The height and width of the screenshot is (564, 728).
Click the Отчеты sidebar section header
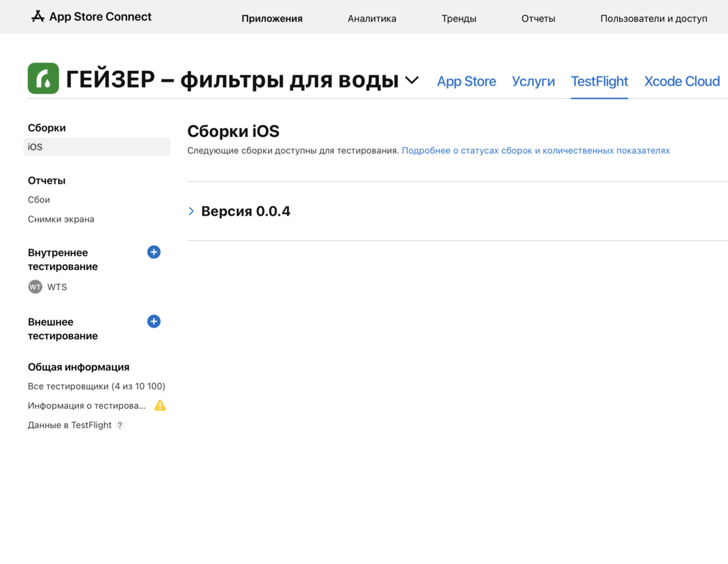47,180
